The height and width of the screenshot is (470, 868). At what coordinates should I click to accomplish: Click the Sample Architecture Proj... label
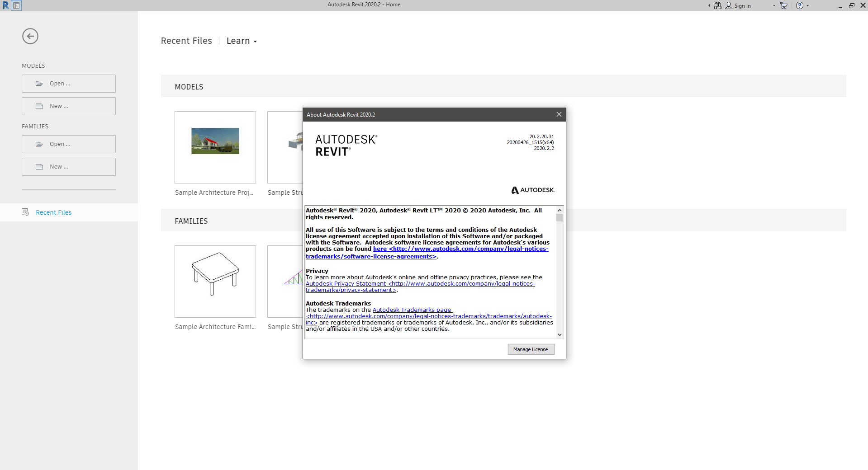[214, 193]
